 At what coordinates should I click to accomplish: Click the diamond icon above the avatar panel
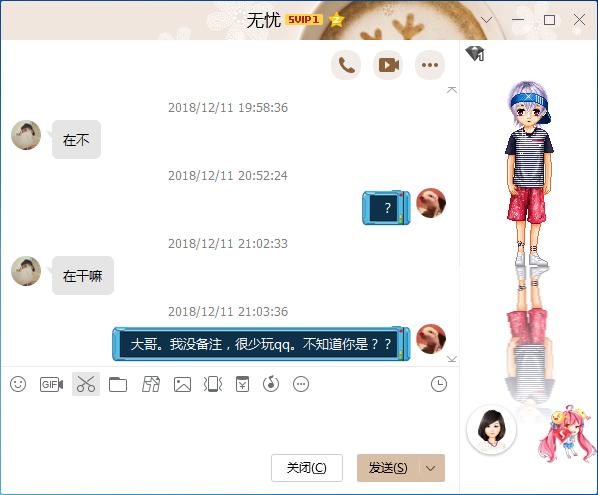coord(475,53)
